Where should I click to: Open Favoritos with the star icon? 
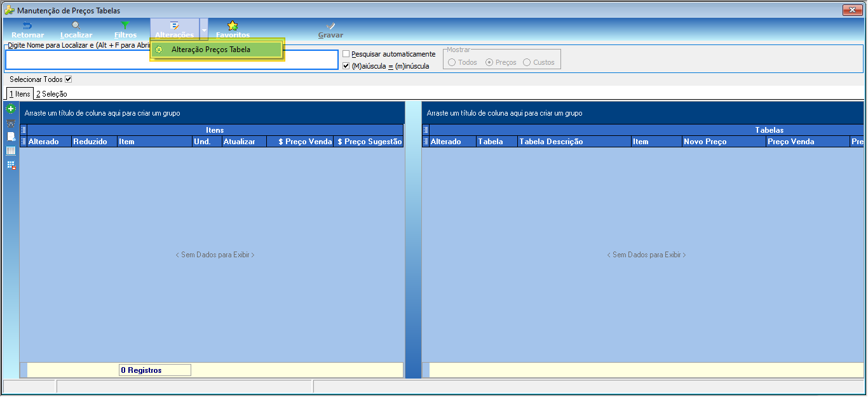click(233, 25)
